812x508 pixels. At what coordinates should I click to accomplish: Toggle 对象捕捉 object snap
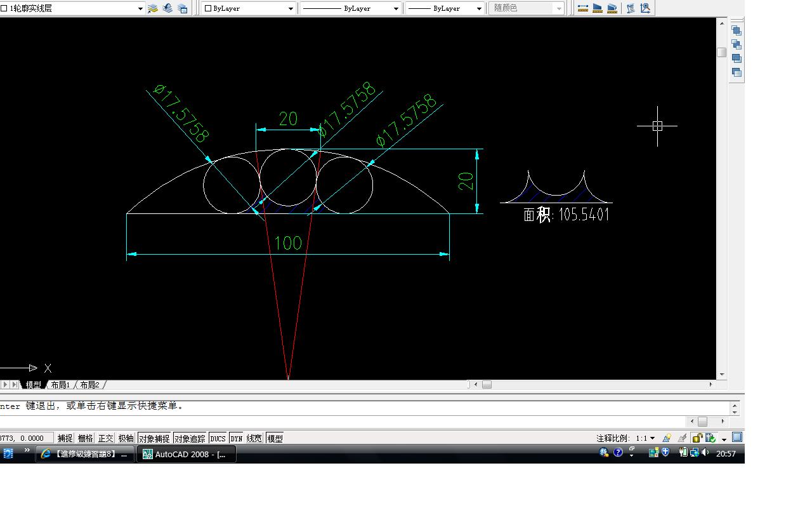[154, 438]
